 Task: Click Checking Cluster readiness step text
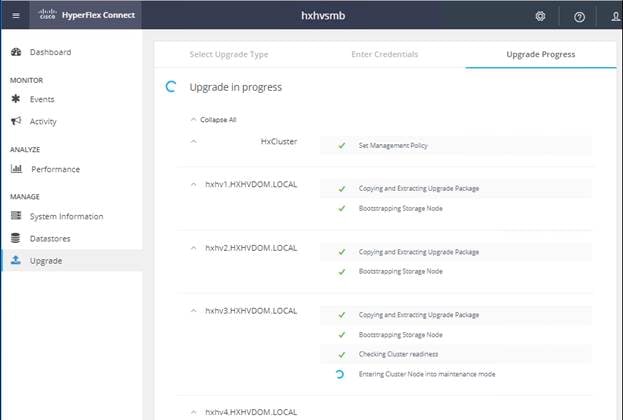(398, 354)
